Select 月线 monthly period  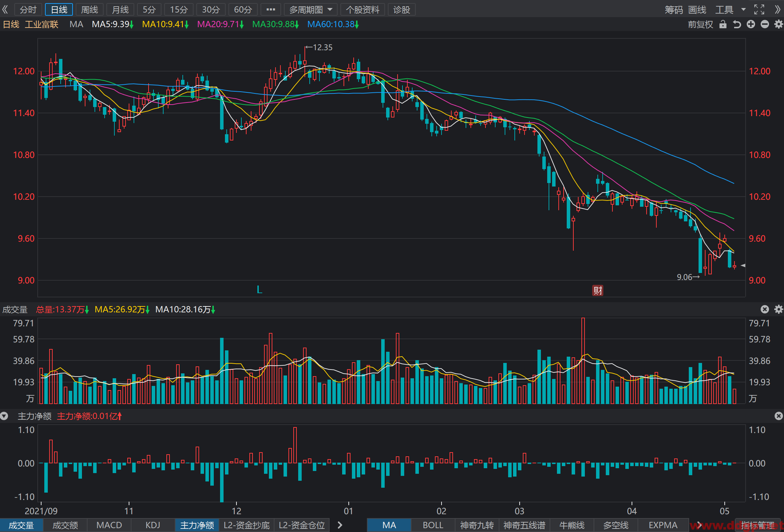pos(120,9)
